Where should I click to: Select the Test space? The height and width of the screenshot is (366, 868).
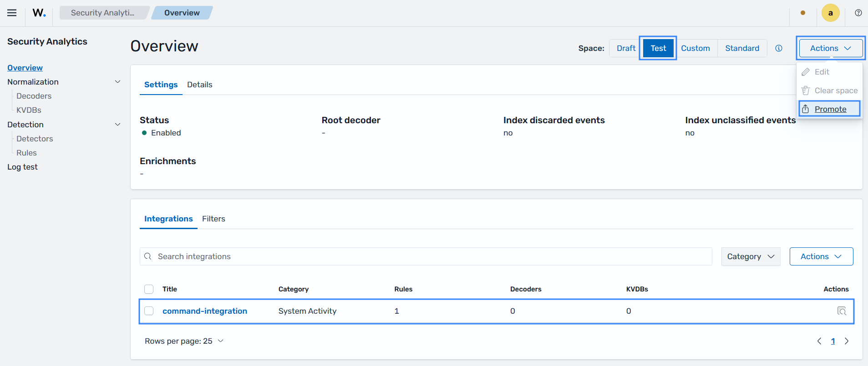point(658,48)
